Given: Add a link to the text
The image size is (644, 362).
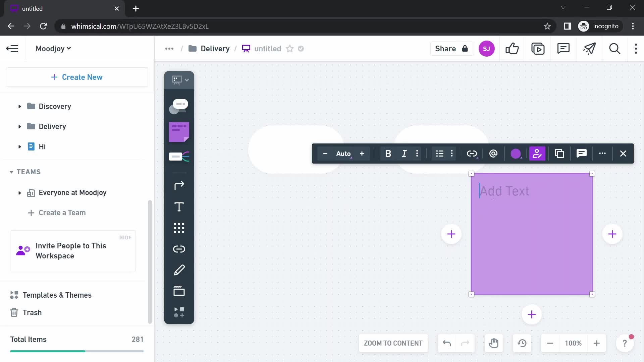Looking at the screenshot, I should pos(472,154).
